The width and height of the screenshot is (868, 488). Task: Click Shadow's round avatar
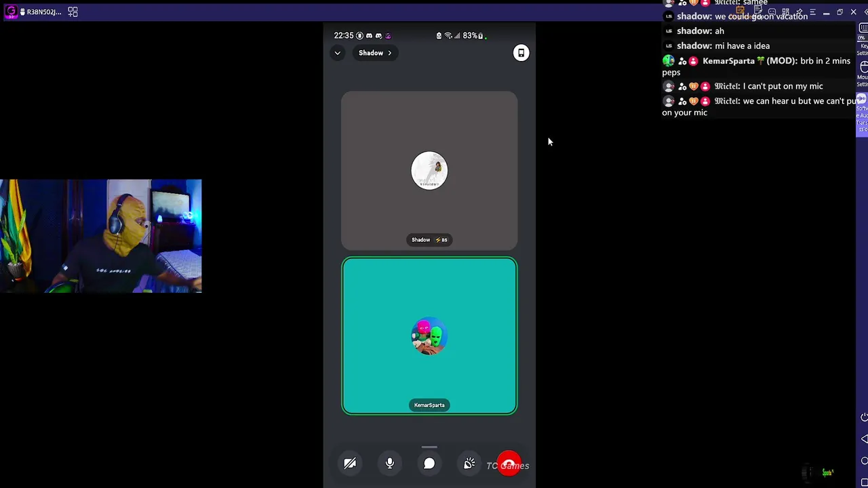[429, 171]
